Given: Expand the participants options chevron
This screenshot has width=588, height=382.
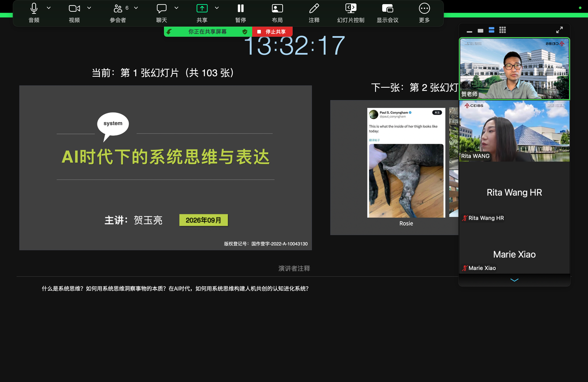Looking at the screenshot, I should (136, 8).
